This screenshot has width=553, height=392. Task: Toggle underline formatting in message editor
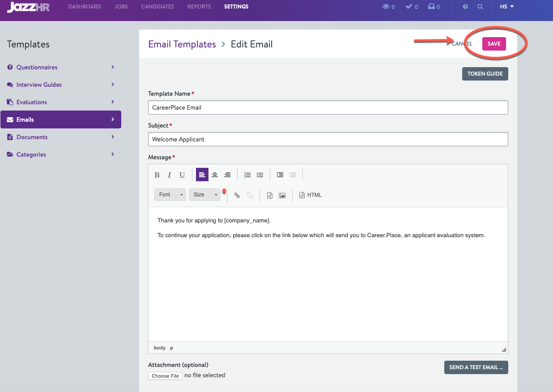(182, 175)
